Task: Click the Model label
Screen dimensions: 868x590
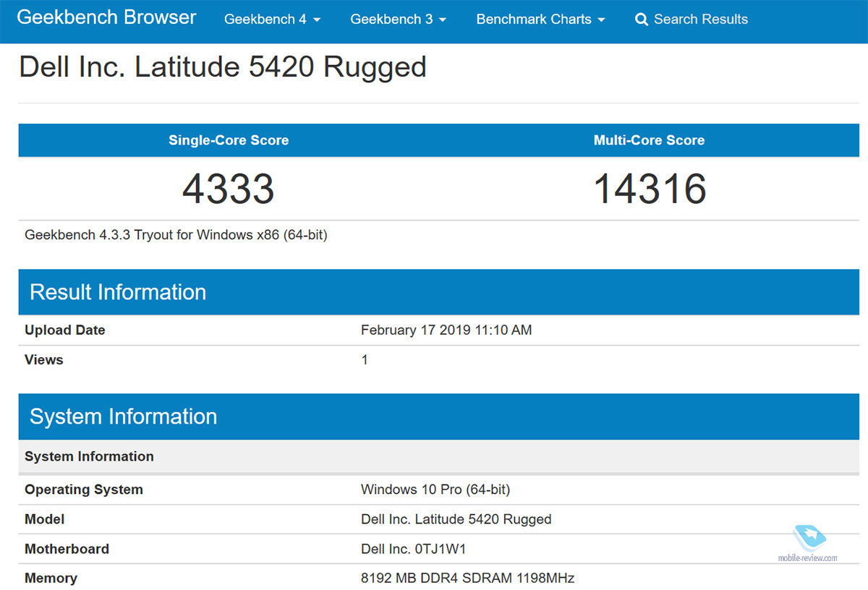Action: (45, 519)
